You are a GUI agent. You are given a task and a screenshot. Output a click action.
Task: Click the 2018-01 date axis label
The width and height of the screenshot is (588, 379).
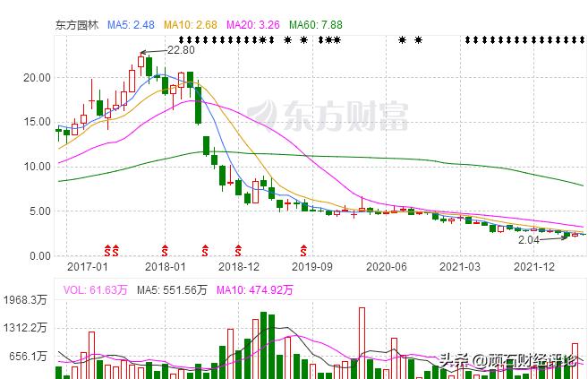(x=166, y=267)
